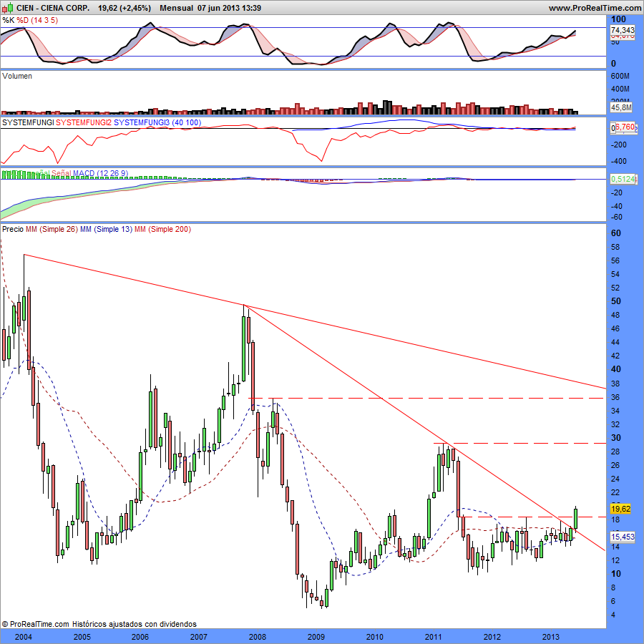Screen dimensions: 644x644
Task: Click the 19,62 (+2,45%) quote in header
Action: click(x=125, y=8)
